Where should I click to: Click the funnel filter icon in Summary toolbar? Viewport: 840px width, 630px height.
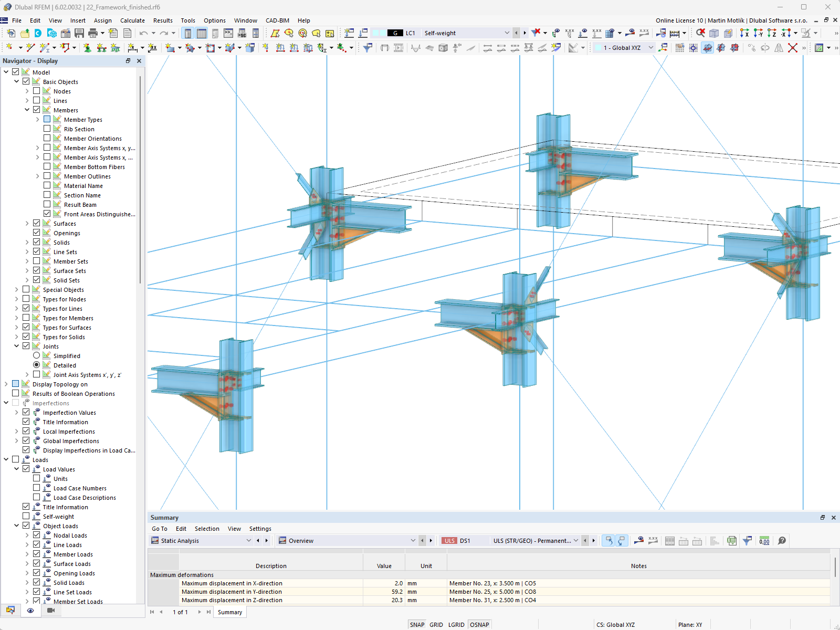[x=747, y=541]
